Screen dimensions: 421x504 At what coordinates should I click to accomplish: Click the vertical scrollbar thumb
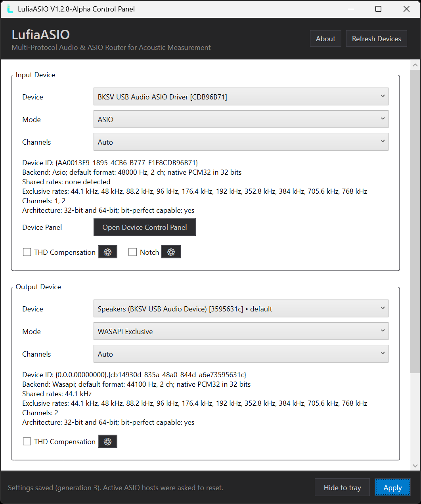pyautogui.click(x=415, y=221)
